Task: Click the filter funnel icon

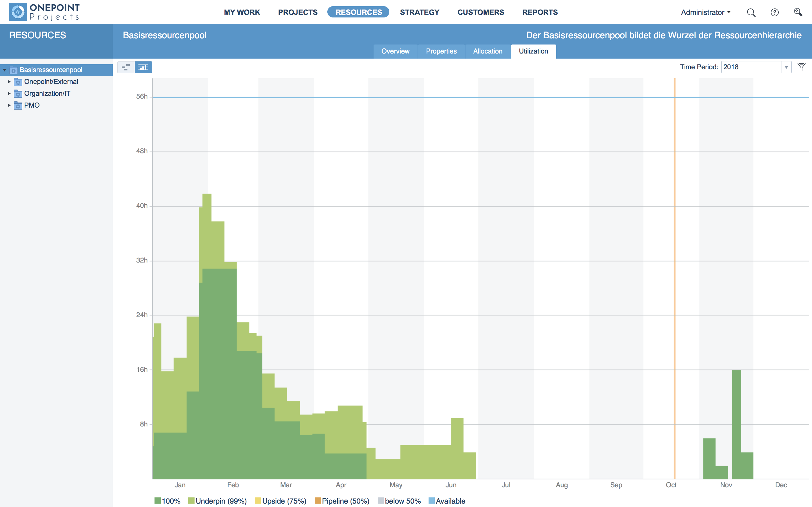Action: tap(802, 67)
